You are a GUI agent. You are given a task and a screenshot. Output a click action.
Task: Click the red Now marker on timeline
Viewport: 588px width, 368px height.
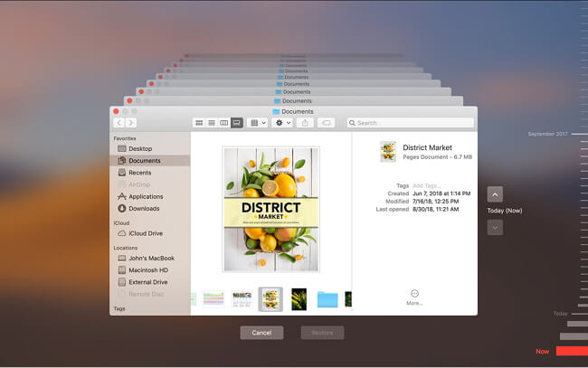(x=572, y=351)
